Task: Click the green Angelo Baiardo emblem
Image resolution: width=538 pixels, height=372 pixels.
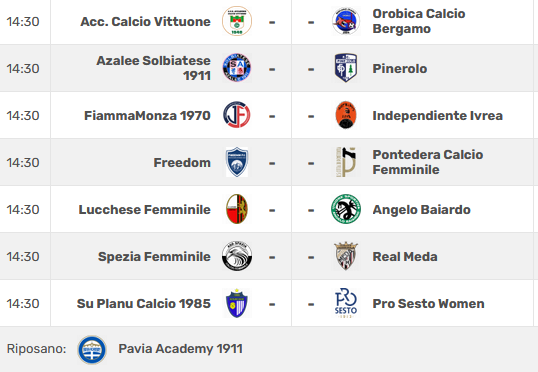Action: tap(346, 209)
